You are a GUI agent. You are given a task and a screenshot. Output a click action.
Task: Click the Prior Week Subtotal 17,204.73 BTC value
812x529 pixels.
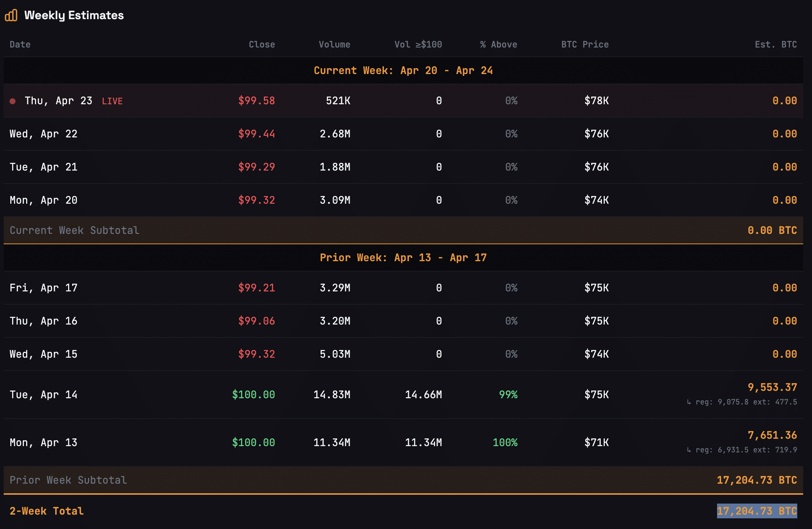pyautogui.click(x=757, y=480)
